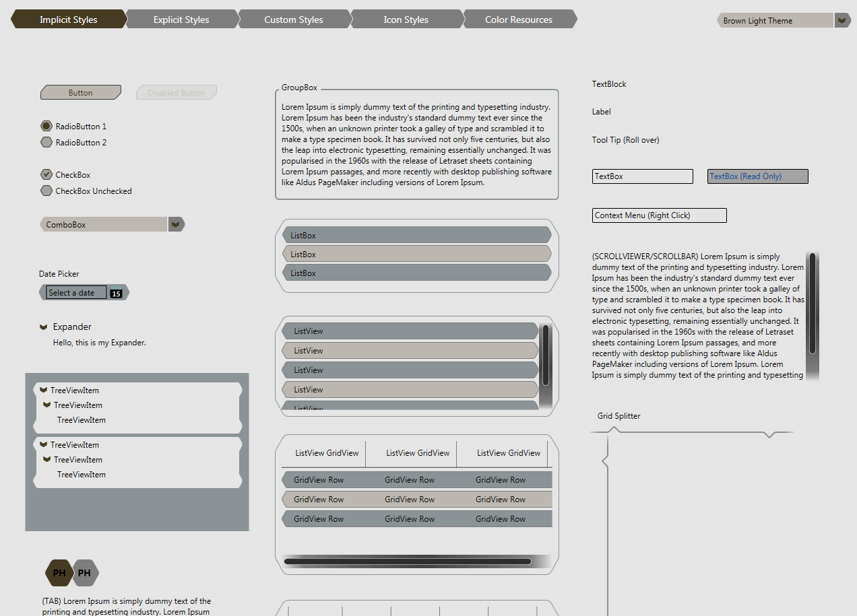Open the Custom Styles tab
Image resolution: width=857 pixels, height=616 pixels.
point(294,20)
